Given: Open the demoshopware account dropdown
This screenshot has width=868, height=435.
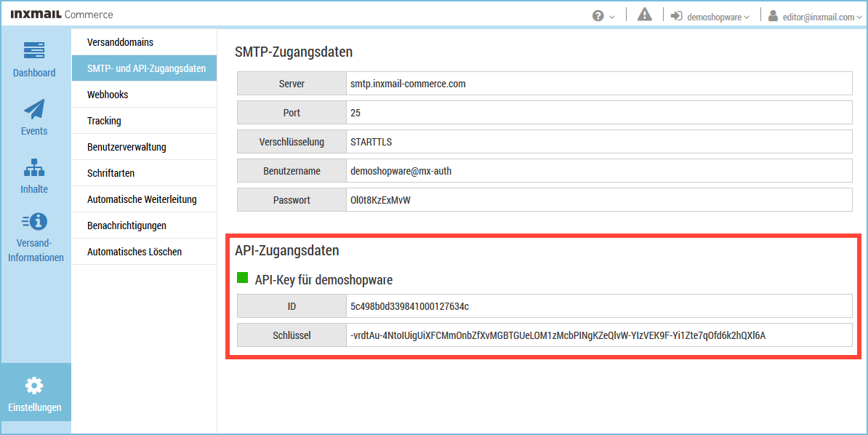Looking at the screenshot, I should 718,17.
